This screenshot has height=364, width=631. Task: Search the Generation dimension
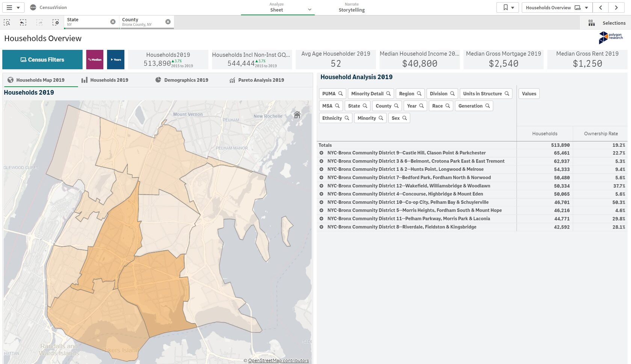[x=474, y=106]
